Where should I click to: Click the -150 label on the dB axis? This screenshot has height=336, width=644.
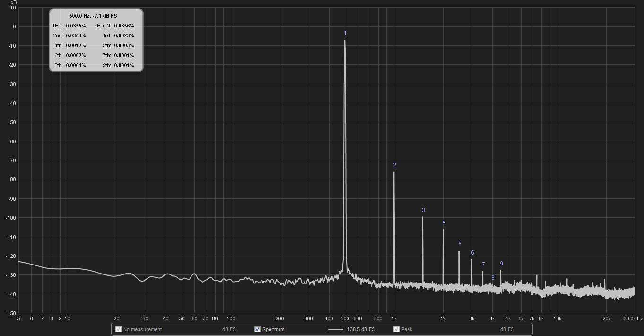(10, 313)
